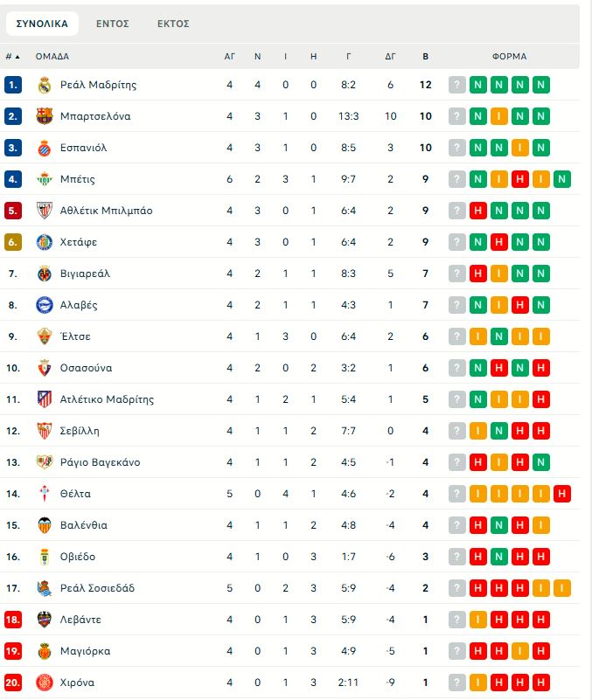Click the Espanyol club crest
This screenshot has width=592, height=700.
click(45, 148)
